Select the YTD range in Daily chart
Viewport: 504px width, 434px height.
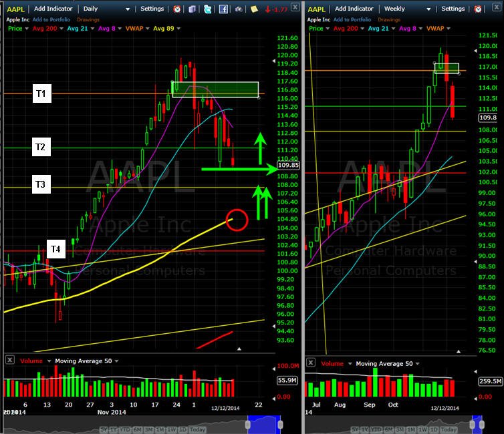(125, 429)
